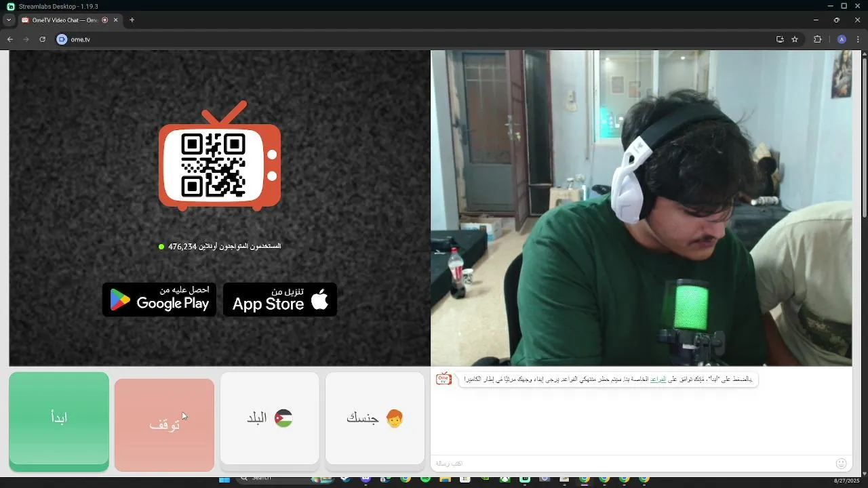Go back to the previous page

[10, 39]
